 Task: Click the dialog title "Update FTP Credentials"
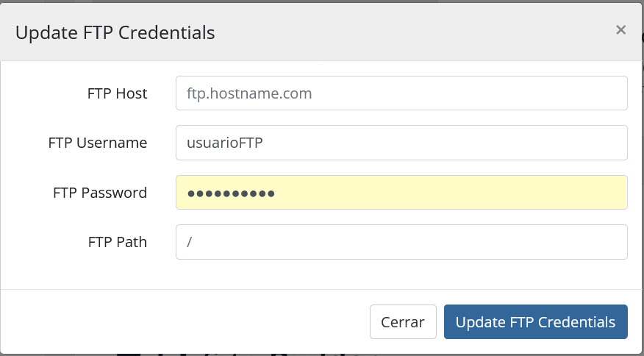click(x=115, y=32)
